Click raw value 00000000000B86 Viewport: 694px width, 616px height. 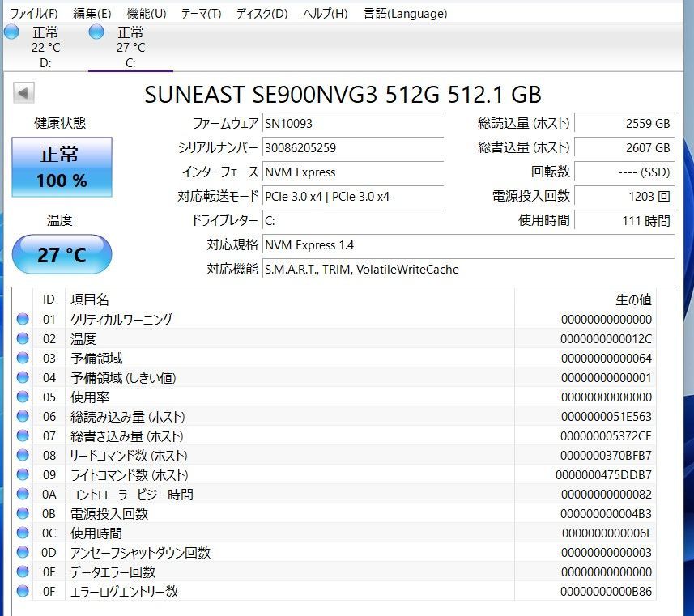point(606,592)
